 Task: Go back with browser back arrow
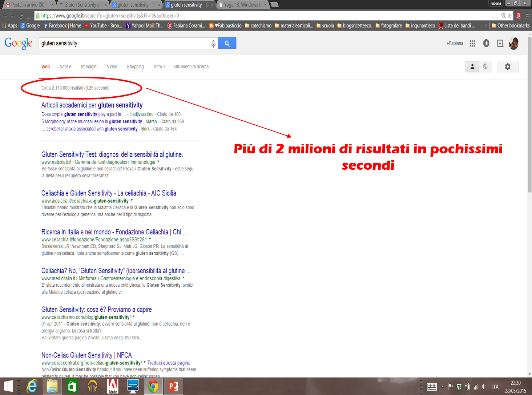[5, 16]
